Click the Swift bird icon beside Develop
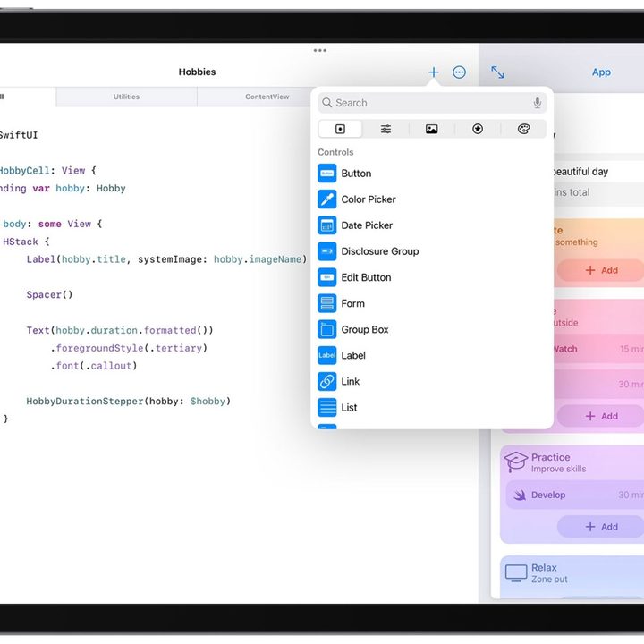644x644 pixels. [x=520, y=495]
